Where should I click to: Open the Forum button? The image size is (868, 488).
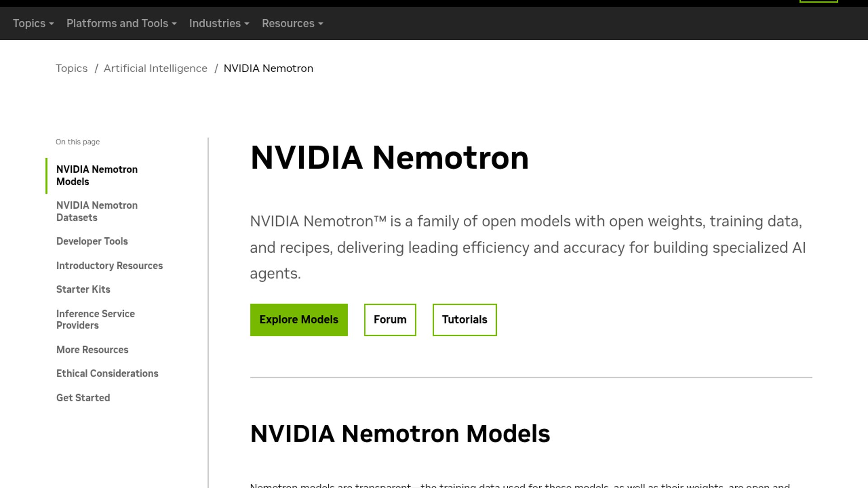tap(390, 319)
